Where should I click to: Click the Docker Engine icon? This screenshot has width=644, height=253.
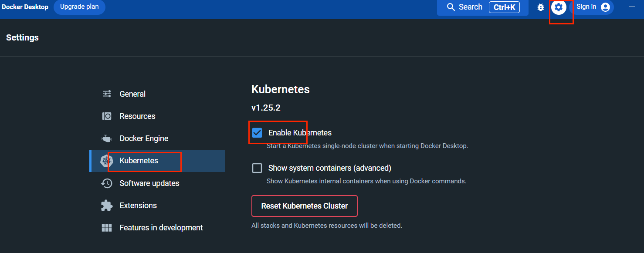click(107, 138)
